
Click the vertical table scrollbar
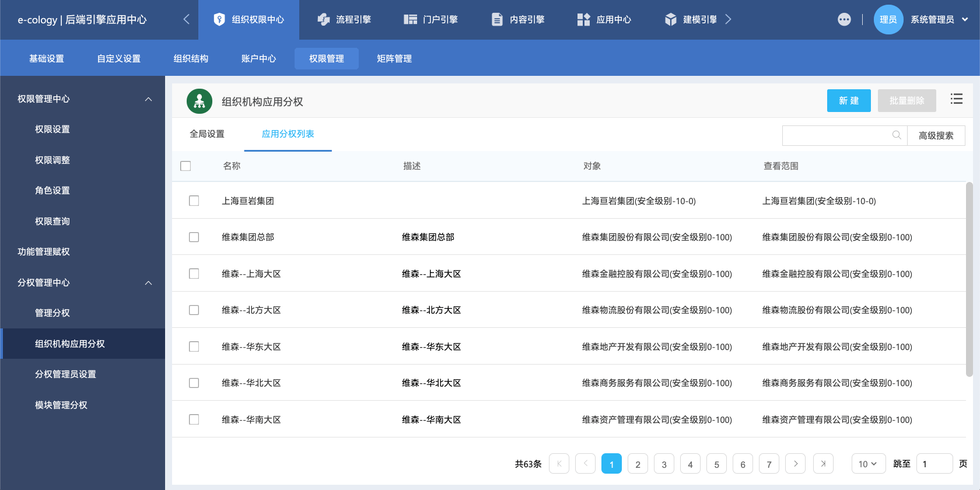click(x=969, y=279)
